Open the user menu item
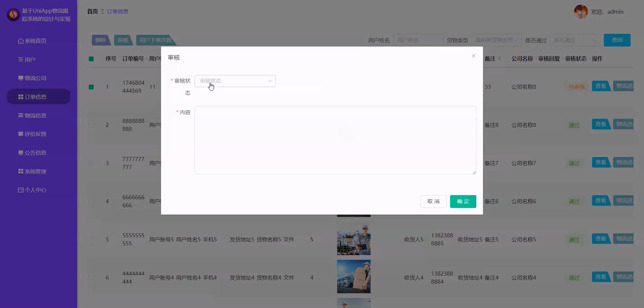 [x=30, y=60]
